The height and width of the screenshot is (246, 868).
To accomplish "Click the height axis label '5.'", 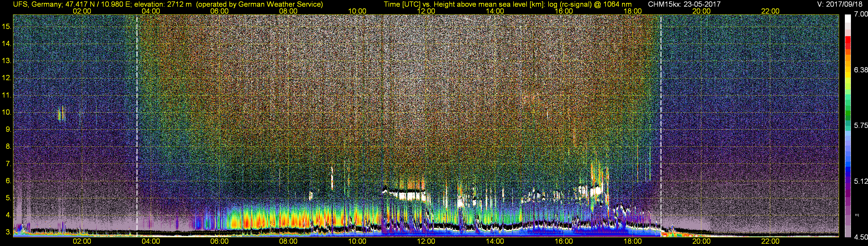I will 9,198.
